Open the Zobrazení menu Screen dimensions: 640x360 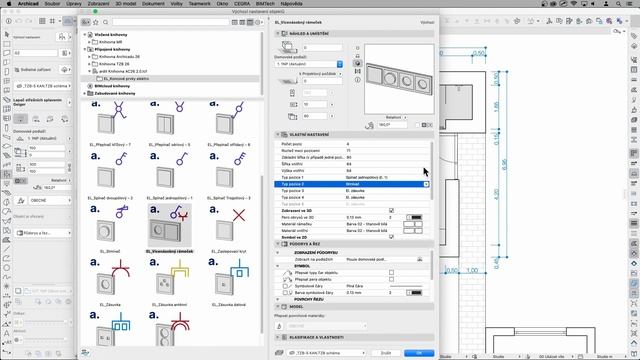pos(98,4)
